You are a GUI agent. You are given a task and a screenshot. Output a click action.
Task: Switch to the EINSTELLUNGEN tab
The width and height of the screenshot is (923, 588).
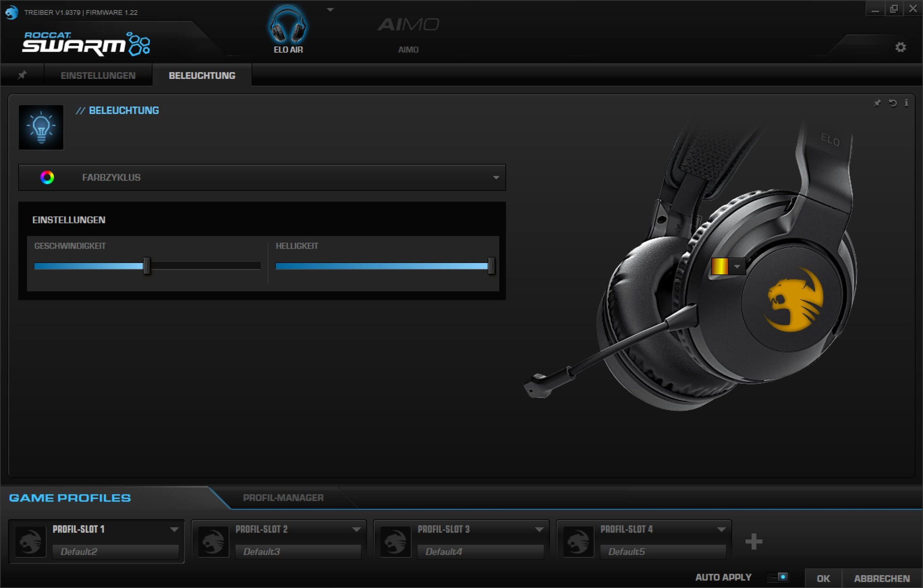point(98,75)
